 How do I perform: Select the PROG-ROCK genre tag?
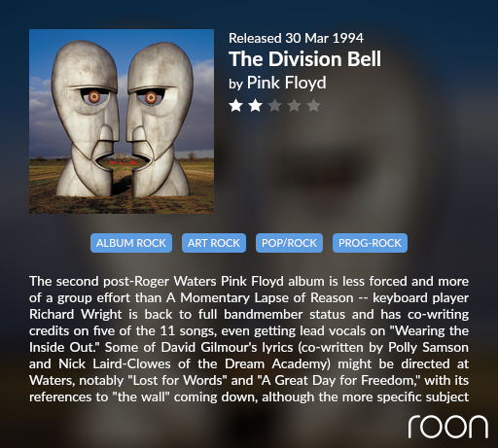(370, 243)
